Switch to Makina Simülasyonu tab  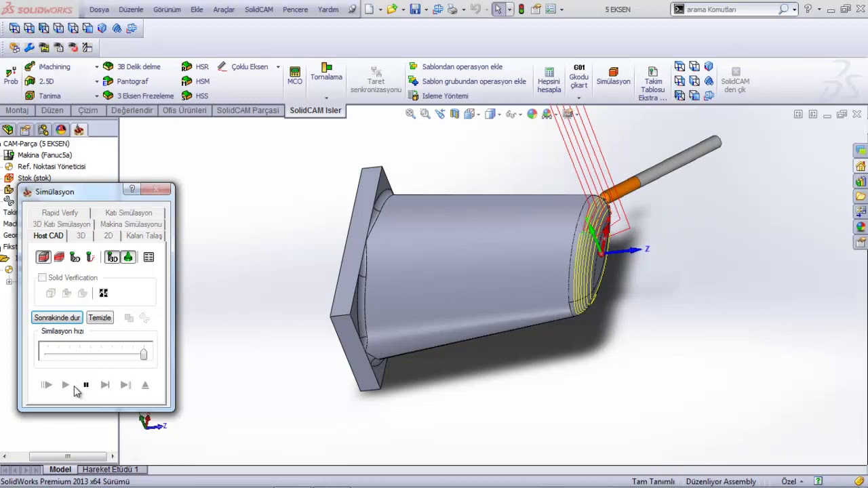point(131,224)
